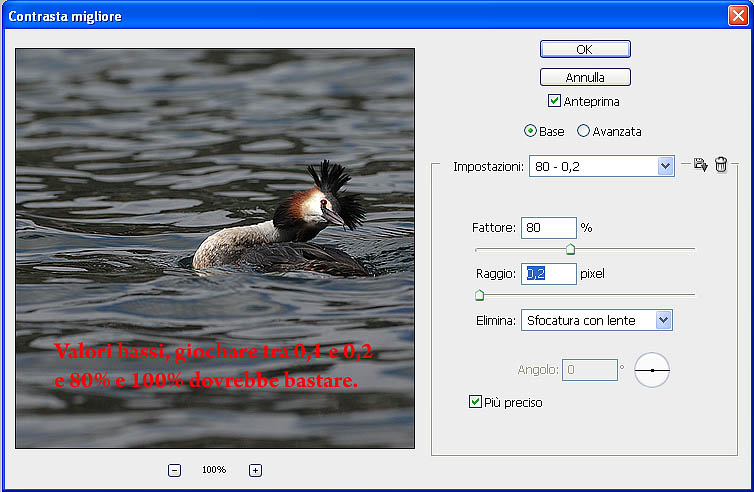The width and height of the screenshot is (754, 492).
Task: Switch to Avanzata mode
Action: [583, 131]
